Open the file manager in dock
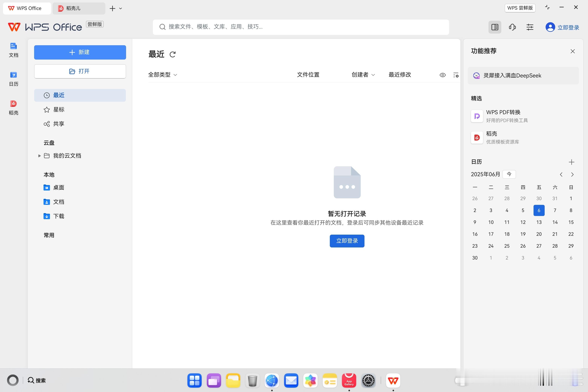The height and width of the screenshot is (392, 588). (233, 381)
